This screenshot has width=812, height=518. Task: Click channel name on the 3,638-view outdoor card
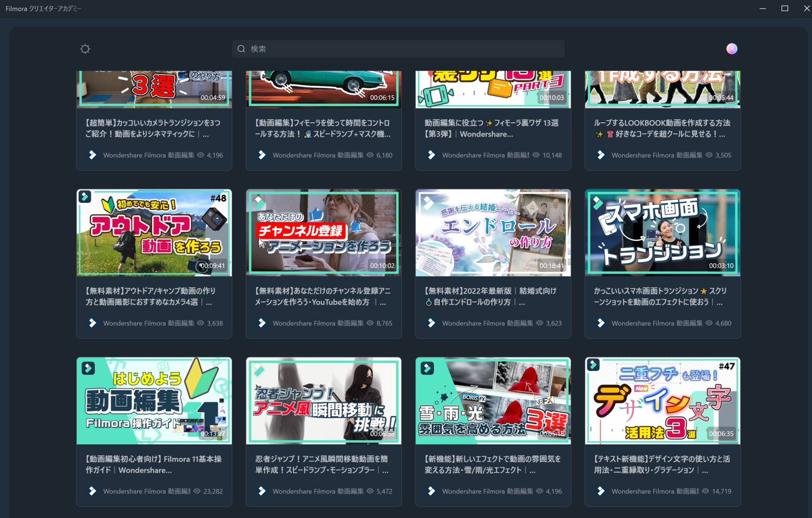click(149, 323)
